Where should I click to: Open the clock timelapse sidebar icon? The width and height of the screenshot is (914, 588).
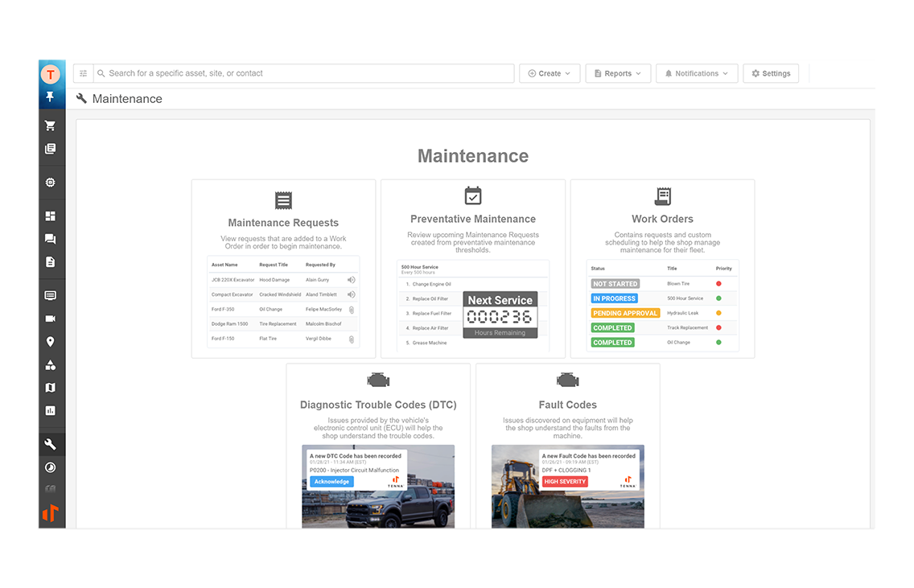(x=50, y=467)
